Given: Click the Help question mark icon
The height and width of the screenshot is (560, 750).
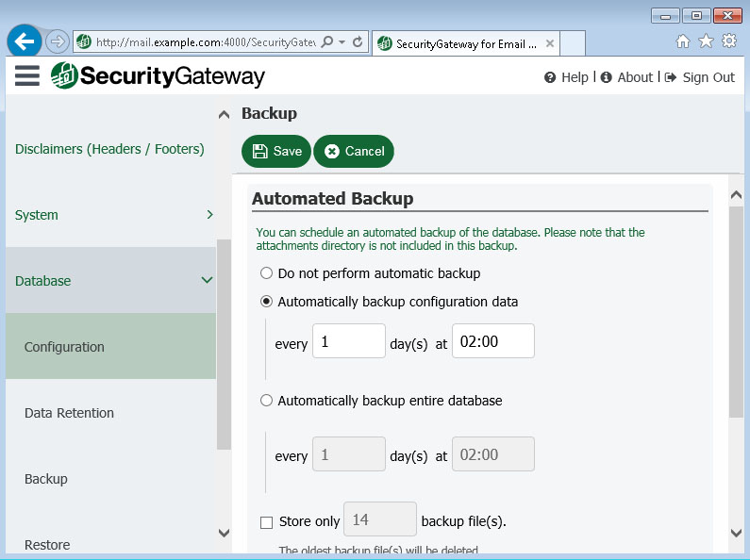Looking at the screenshot, I should pyautogui.click(x=550, y=77).
